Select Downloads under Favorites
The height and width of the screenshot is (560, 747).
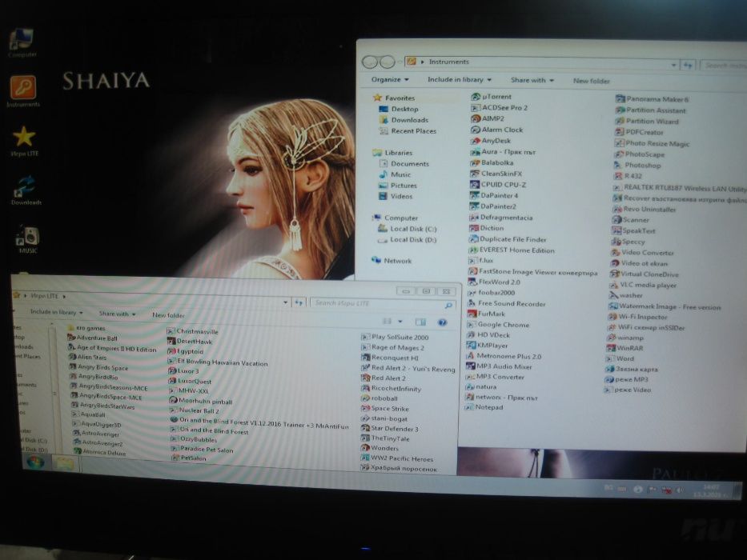[x=404, y=119]
